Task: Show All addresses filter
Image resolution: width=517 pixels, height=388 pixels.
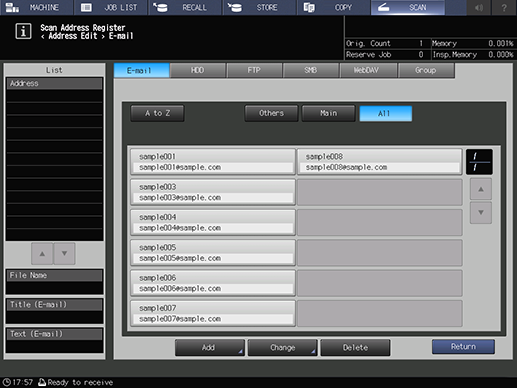Action: click(386, 114)
